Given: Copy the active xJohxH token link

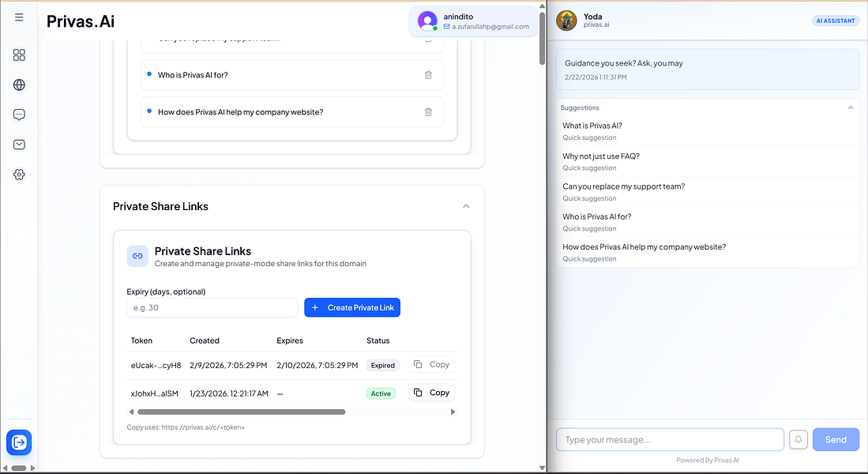Looking at the screenshot, I should (x=432, y=393).
